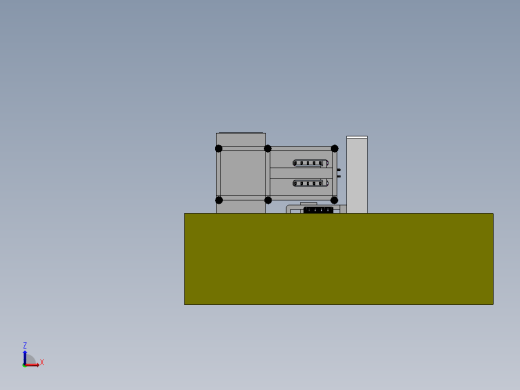Image resolution: width=520 pixels, height=390 pixels.
Task: Click the top-left black corner screw
Action: click(219, 149)
